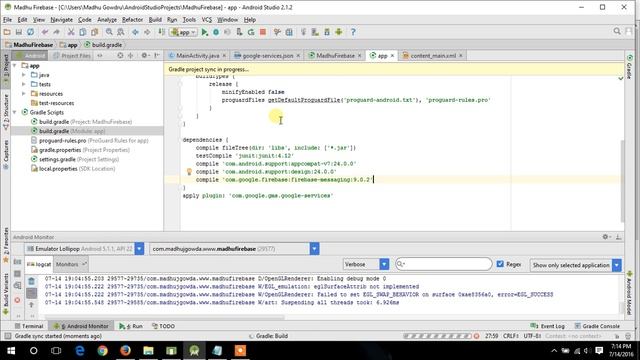Click MadhuFirebase breadcrumb
Image resolution: width=640 pixels, height=360 pixels.
pyautogui.click(x=29, y=45)
